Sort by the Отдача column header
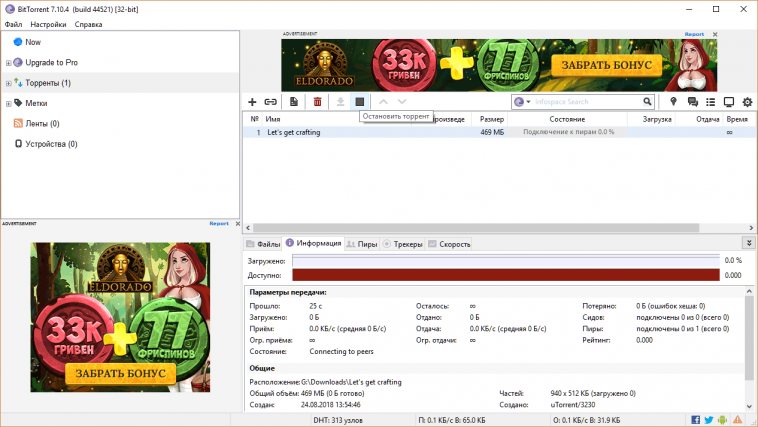The height and width of the screenshot is (427, 758). 707,119
